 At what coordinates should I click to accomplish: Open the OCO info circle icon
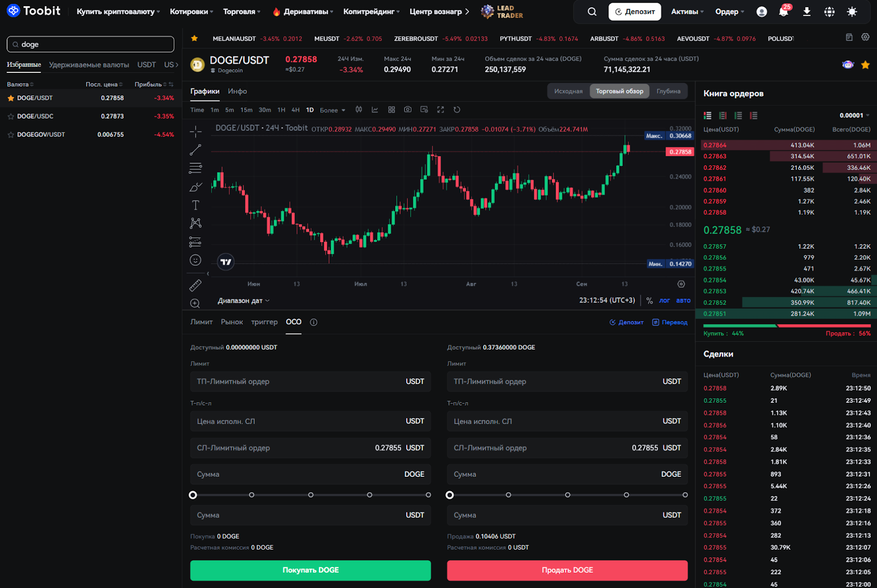(x=314, y=322)
